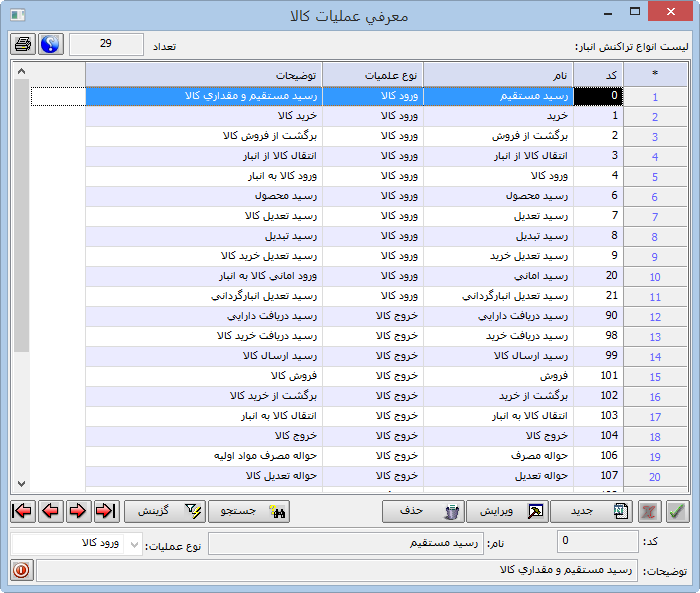Select the name cell رسيد امانی
700x593 pixels.
498,276
